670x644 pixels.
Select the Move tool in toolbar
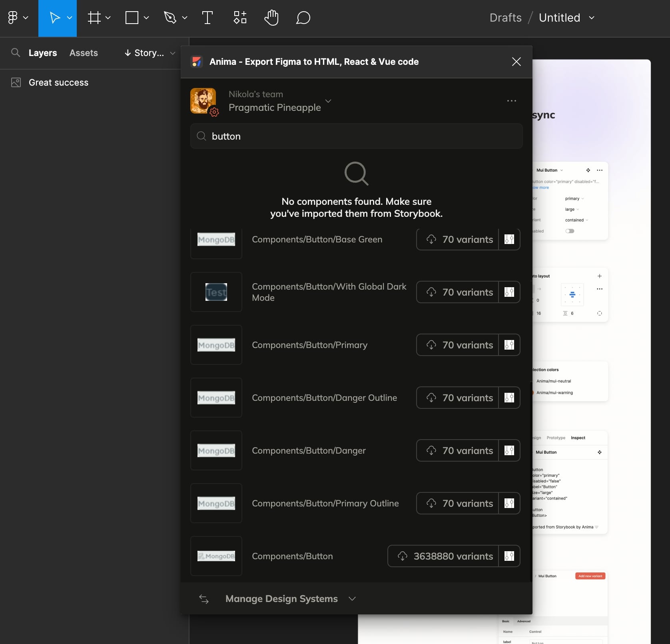(55, 18)
